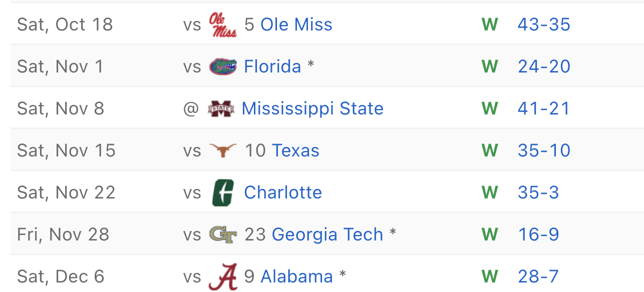This screenshot has height=292, width=644.
Task: Open the 16-9 score link
Action: click(538, 234)
